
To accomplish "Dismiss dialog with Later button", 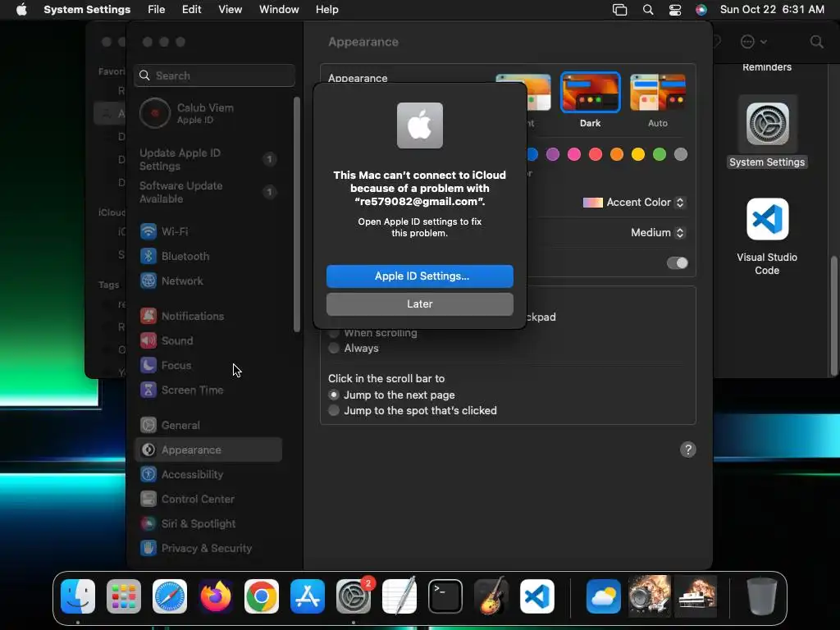I will tap(420, 304).
